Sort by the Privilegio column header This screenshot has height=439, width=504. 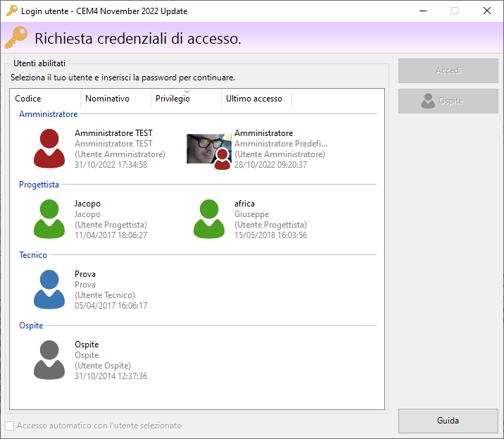(x=186, y=99)
